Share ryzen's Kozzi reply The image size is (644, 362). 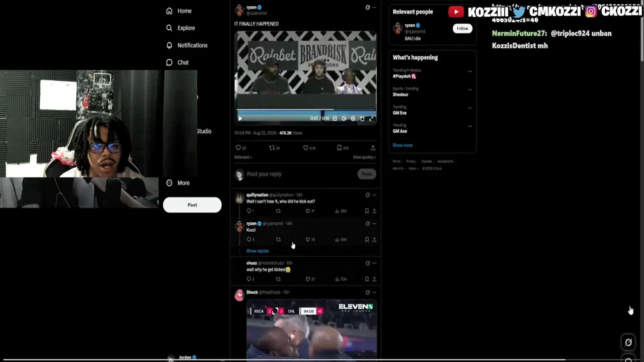374,240
